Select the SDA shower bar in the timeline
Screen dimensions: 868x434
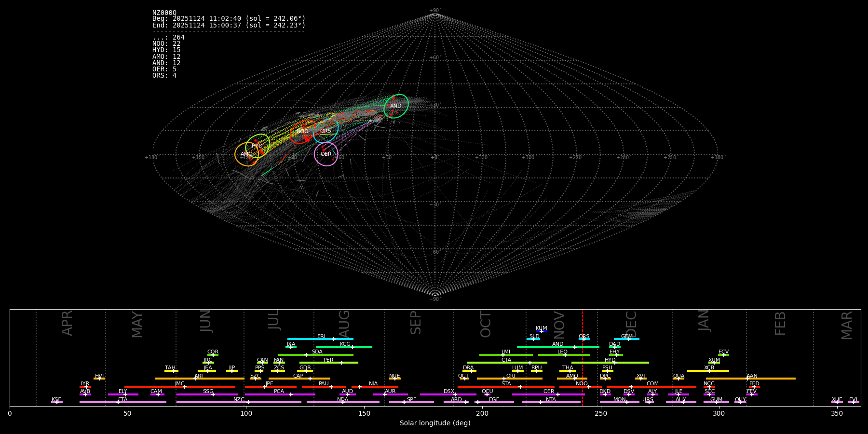(316, 355)
